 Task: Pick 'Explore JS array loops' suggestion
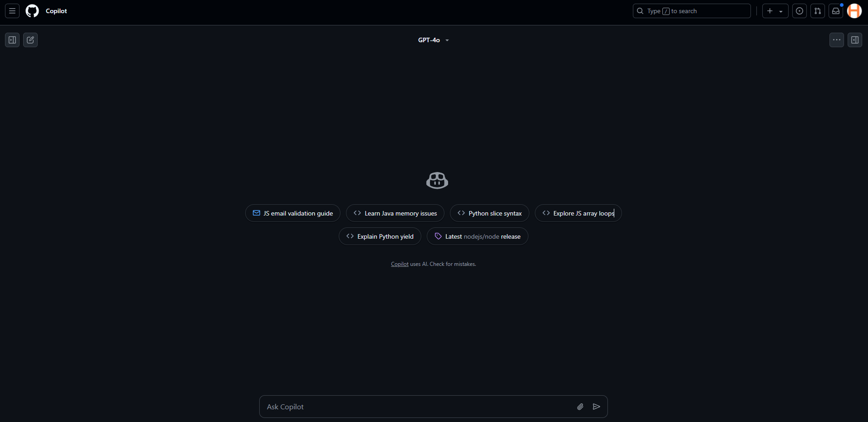[x=578, y=213]
